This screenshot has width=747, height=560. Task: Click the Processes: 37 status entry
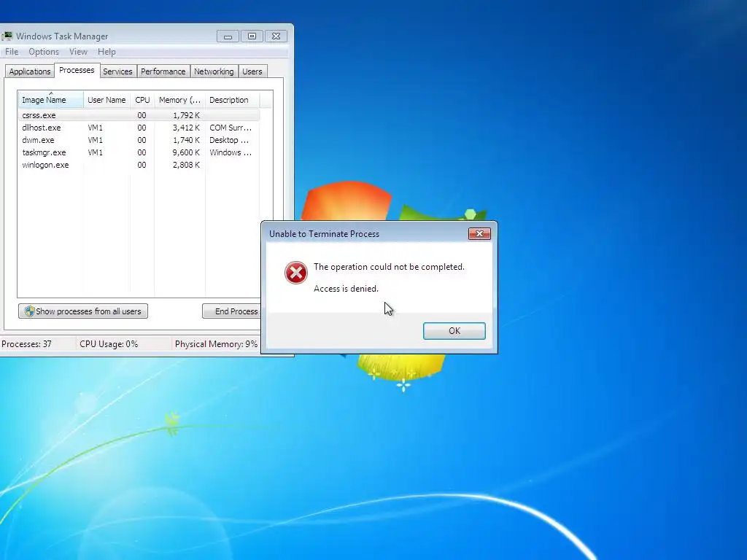click(27, 344)
